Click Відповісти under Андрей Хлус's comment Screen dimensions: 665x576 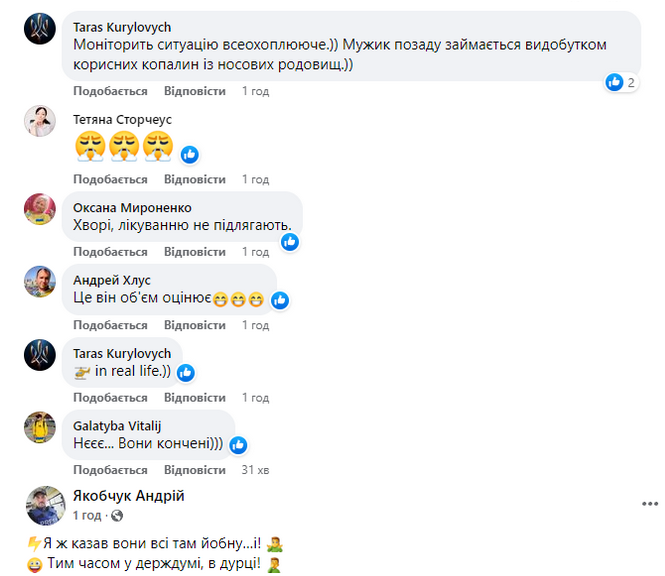coord(194,325)
